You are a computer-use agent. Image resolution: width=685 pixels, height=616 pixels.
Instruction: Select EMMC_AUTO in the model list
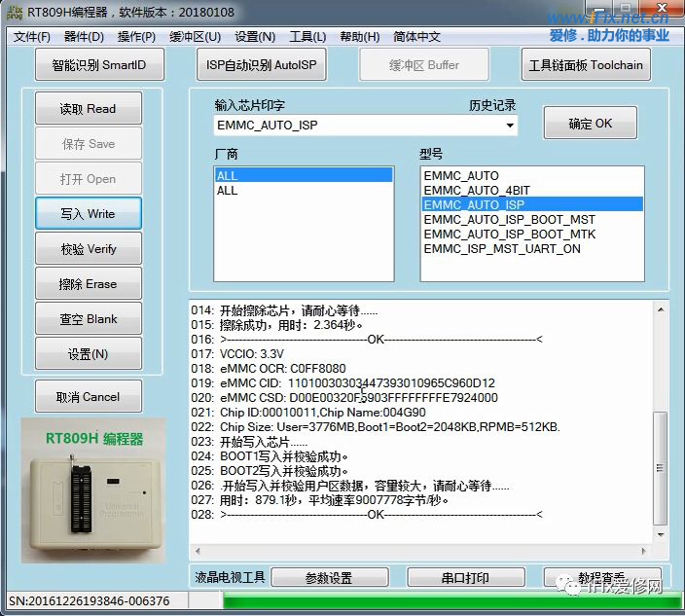[532, 175]
